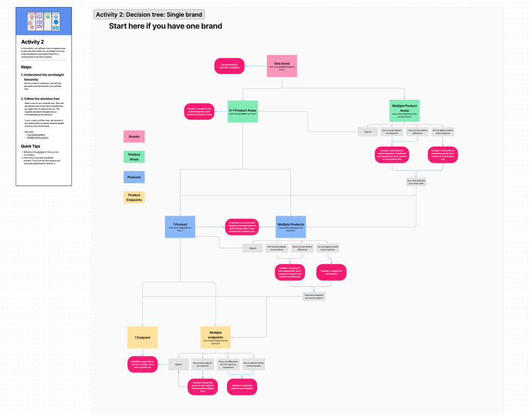
Task: Select the Activity 2 section title label
Action: (149, 15)
